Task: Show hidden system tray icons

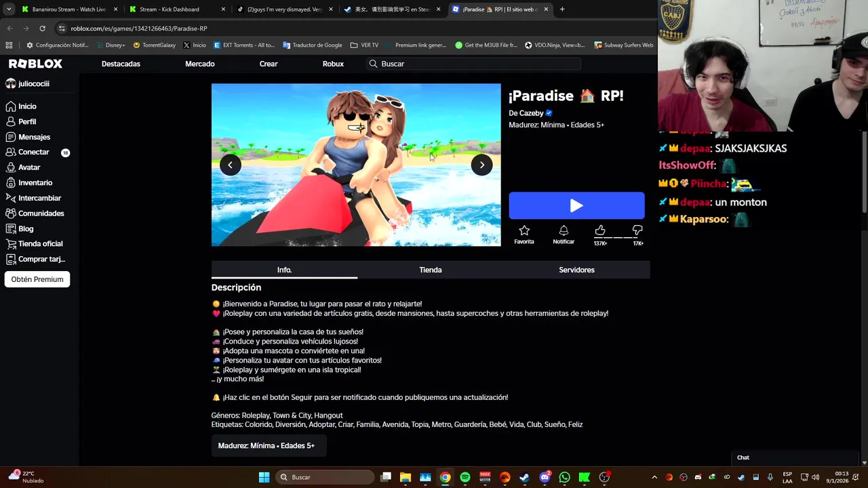Action: tap(654, 477)
